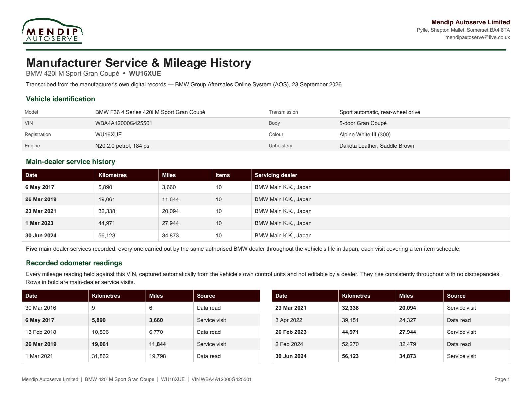
Task: Select the odometer date '30 Mar 2016'
Action: pyautogui.click(x=41, y=308)
